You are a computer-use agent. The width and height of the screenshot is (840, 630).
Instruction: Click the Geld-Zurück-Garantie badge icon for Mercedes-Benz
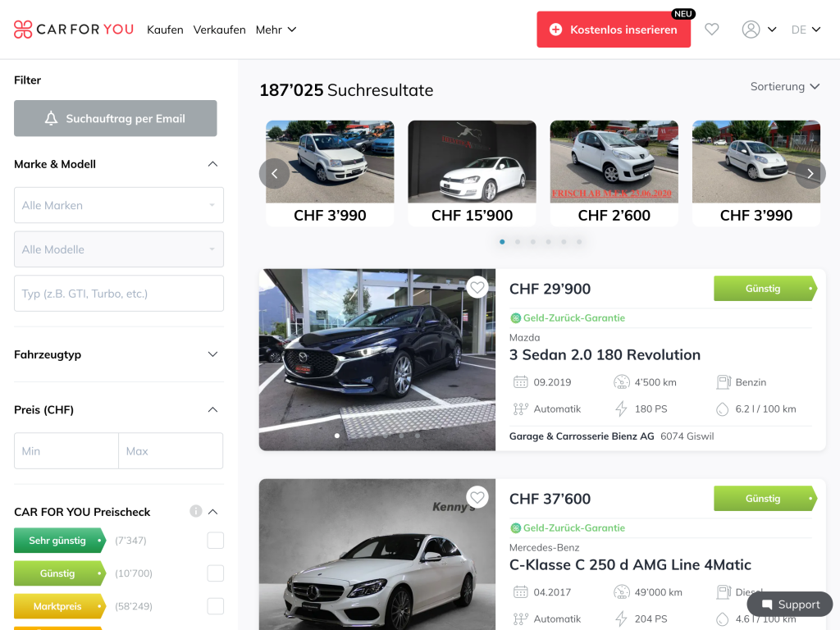[515, 528]
